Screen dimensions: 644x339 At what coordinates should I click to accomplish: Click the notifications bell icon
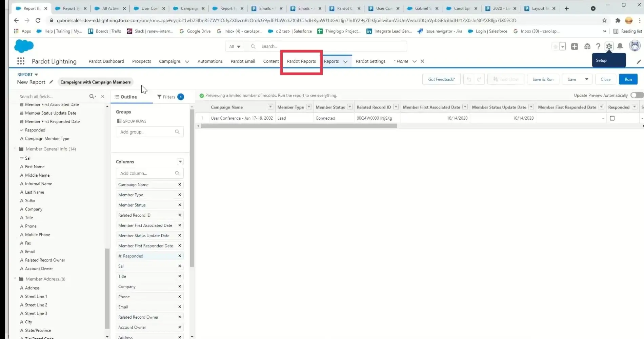click(620, 46)
